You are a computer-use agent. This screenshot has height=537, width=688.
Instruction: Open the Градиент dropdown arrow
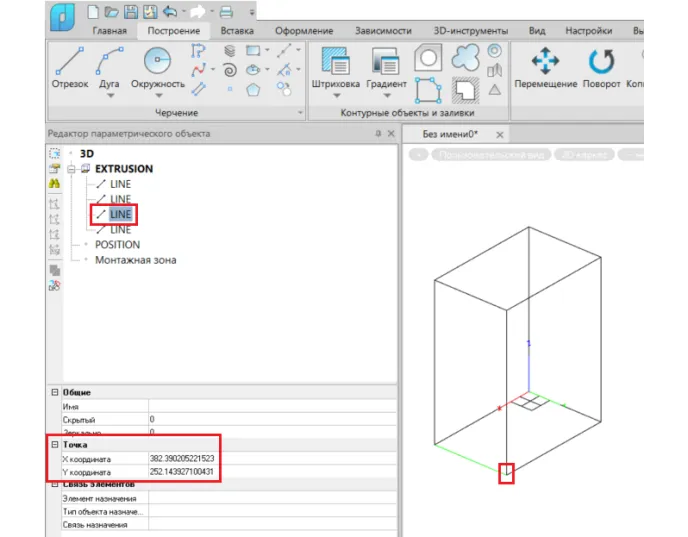tap(387, 95)
